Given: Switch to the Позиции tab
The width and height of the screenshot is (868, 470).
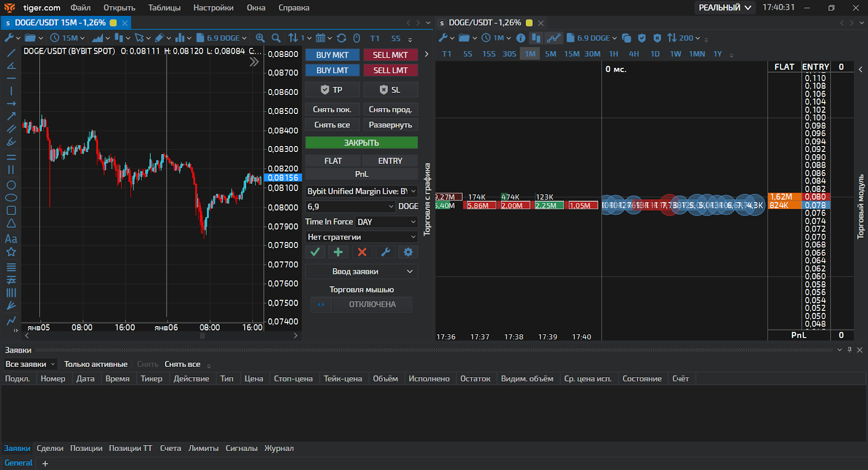Looking at the screenshot, I should click(x=86, y=448).
